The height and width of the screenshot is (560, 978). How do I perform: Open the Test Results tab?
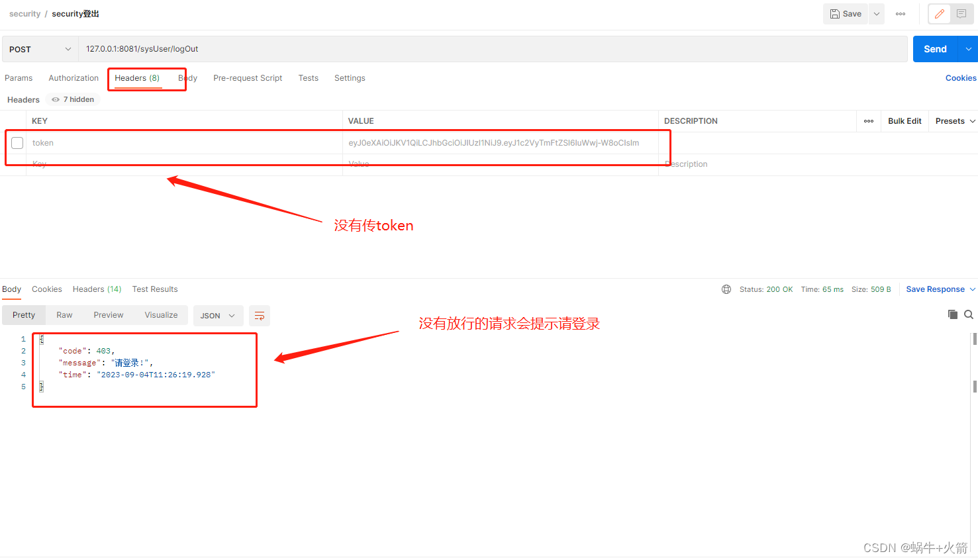coord(155,289)
